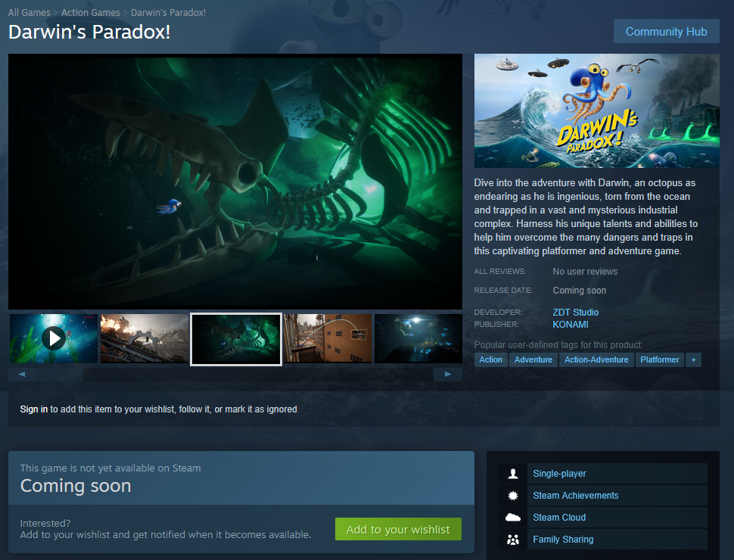Image resolution: width=734 pixels, height=560 pixels.
Task: Select the Adventure tag
Action: pyautogui.click(x=533, y=359)
